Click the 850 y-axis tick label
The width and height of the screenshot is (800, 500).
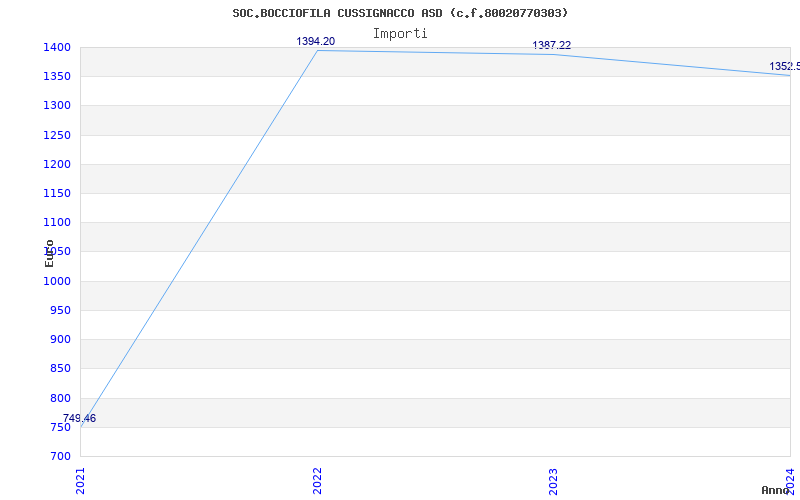coord(60,368)
